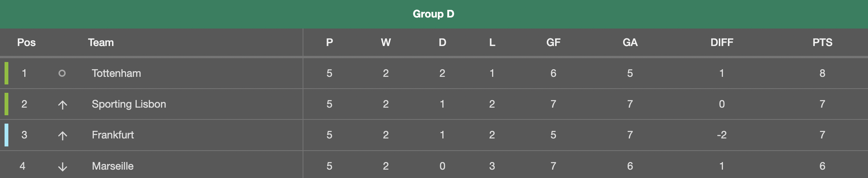Click Frankfurt's up arrow movement icon

point(63,135)
